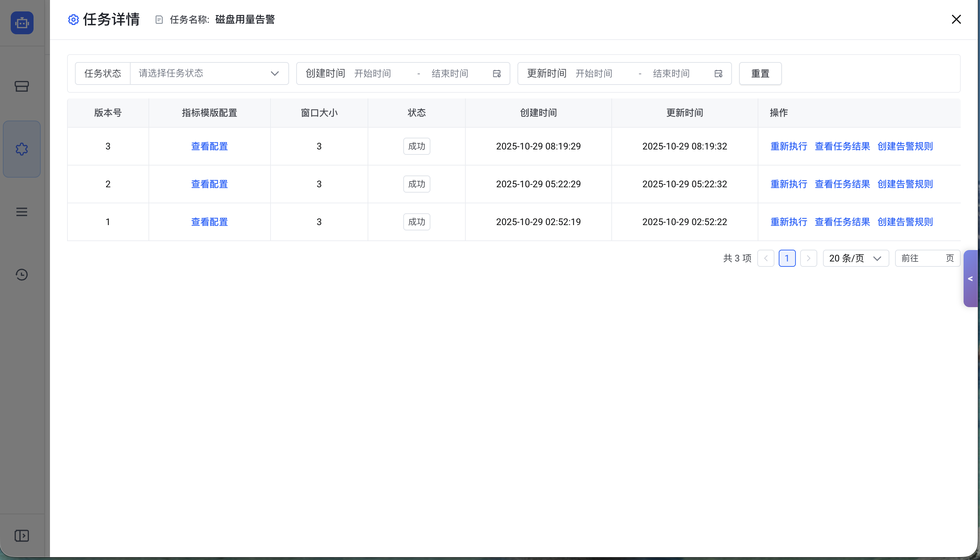The height and width of the screenshot is (560, 980).
Task: Click 创建告警规则 for version 3
Action: (x=905, y=146)
